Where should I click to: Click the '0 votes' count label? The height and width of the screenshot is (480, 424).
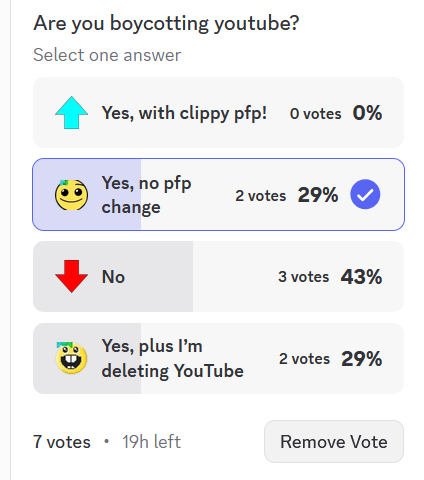[x=315, y=114]
